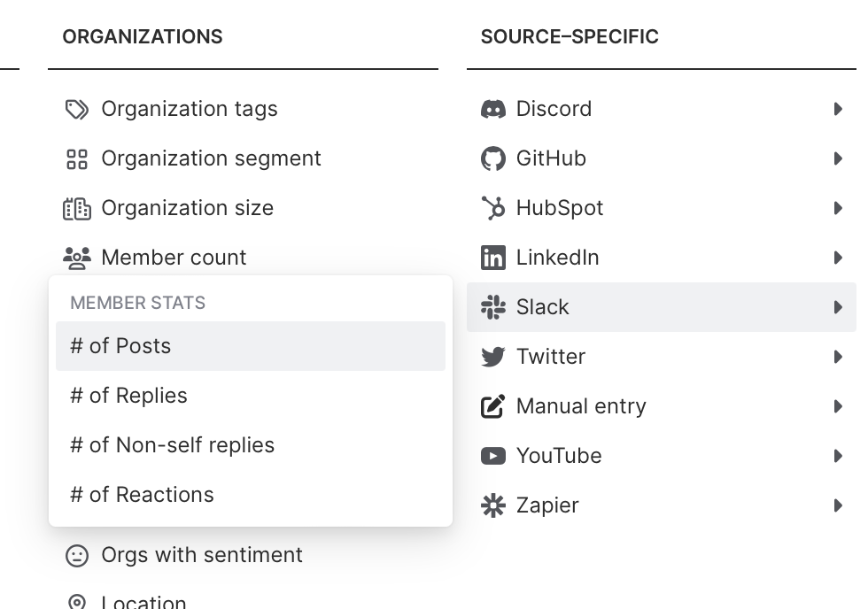The height and width of the screenshot is (609, 868).
Task: Click the Twitter bird icon
Action: (x=492, y=357)
